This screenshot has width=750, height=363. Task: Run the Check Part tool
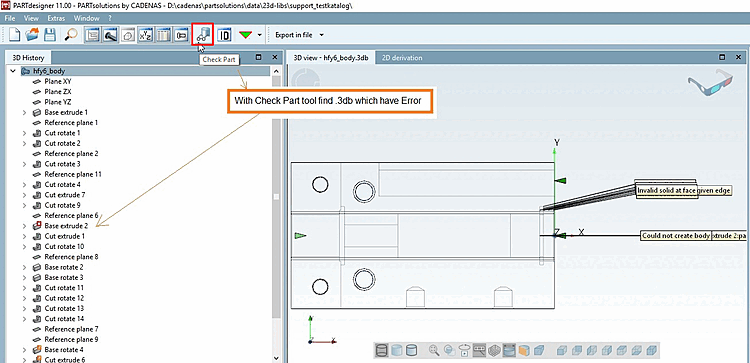[202, 34]
